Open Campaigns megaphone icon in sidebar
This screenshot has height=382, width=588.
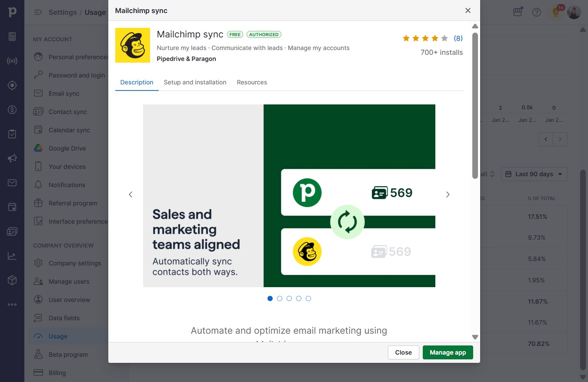(x=12, y=158)
